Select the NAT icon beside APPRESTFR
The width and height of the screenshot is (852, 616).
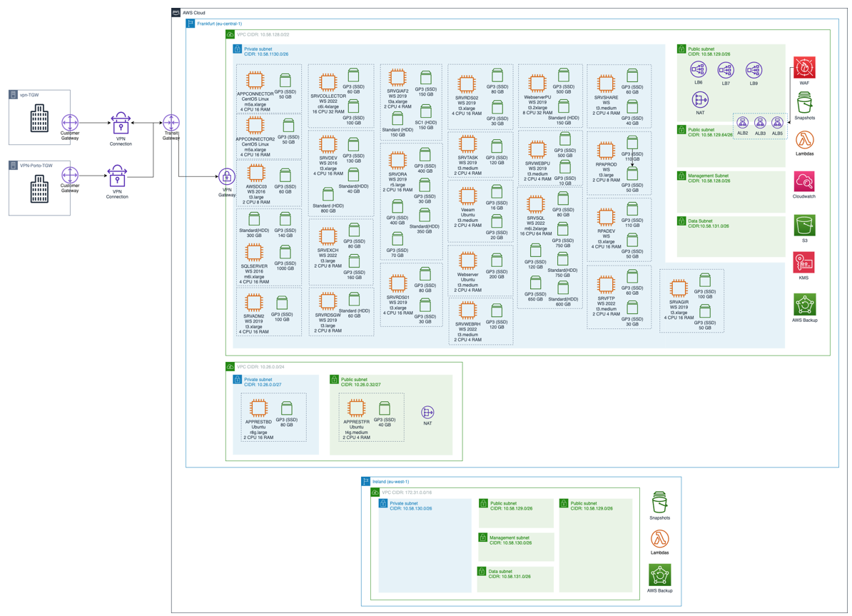(x=427, y=413)
